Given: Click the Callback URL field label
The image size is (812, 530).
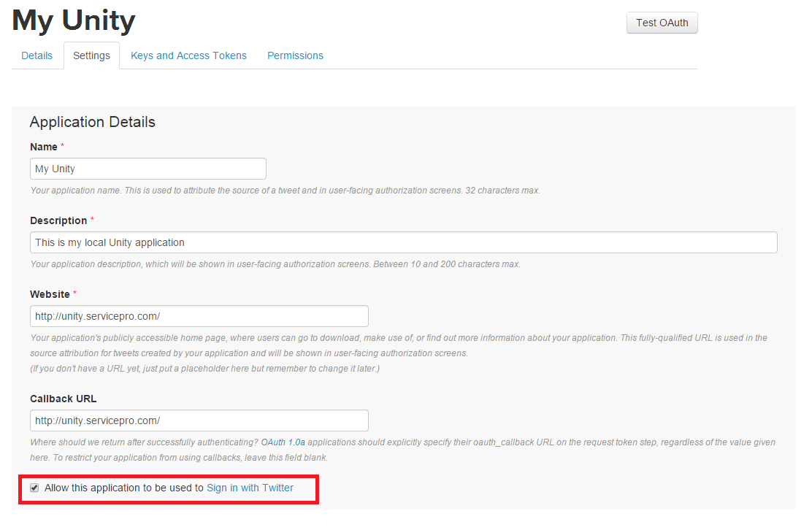Looking at the screenshot, I should click(64, 399).
